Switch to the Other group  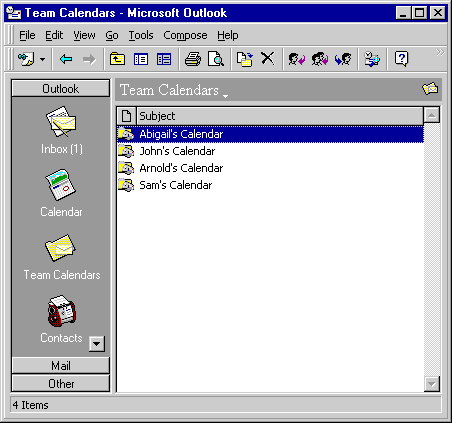(x=61, y=384)
